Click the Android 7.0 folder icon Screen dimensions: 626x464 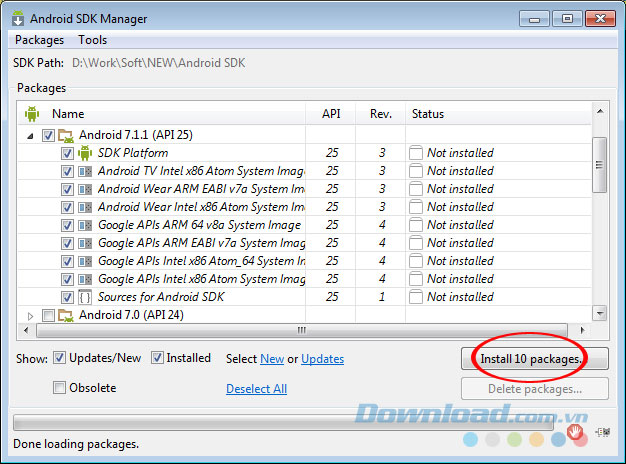pyautogui.click(x=66, y=315)
